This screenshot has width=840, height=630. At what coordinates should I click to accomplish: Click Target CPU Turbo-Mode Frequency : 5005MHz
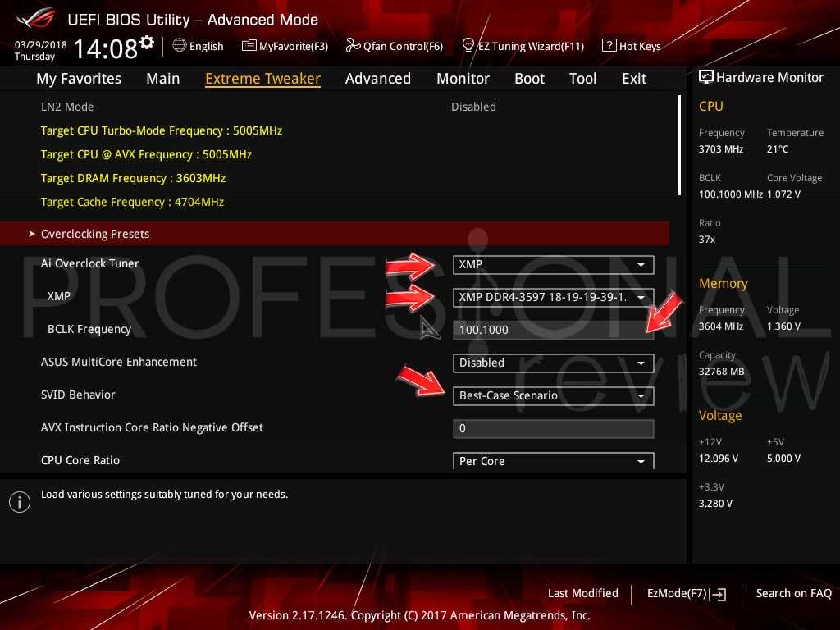coord(162,130)
